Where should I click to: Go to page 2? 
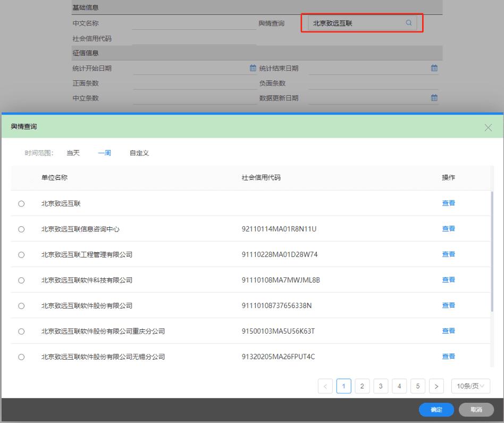point(362,386)
